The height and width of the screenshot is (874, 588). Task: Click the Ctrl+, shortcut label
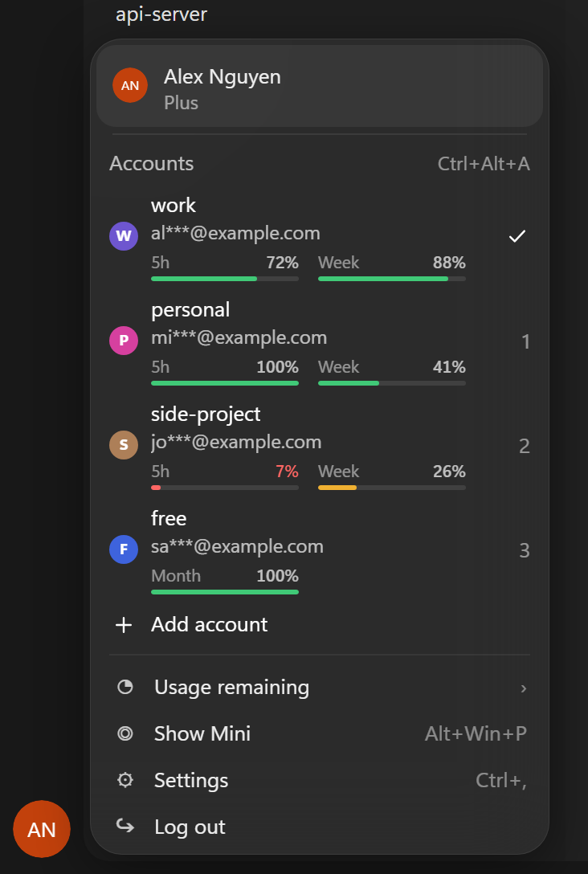[501, 780]
